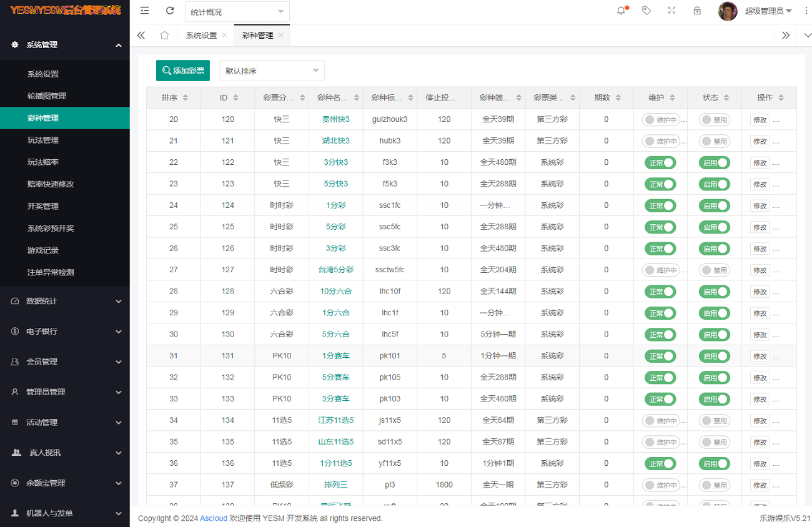Toggle maintenance switch for 贵州快3 row
Screen dimensions: 812x527
coord(660,119)
